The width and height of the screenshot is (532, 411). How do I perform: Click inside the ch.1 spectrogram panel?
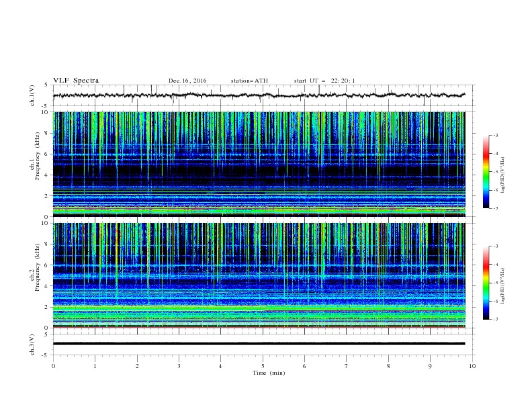259,164
